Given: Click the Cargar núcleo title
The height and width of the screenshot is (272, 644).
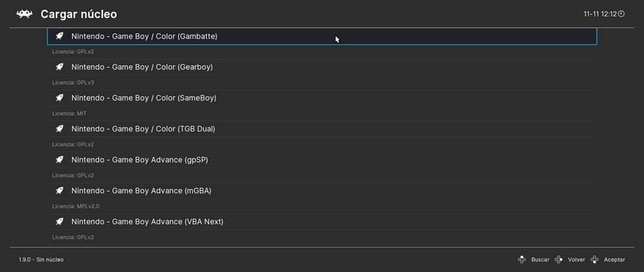Looking at the screenshot, I should coord(79,14).
